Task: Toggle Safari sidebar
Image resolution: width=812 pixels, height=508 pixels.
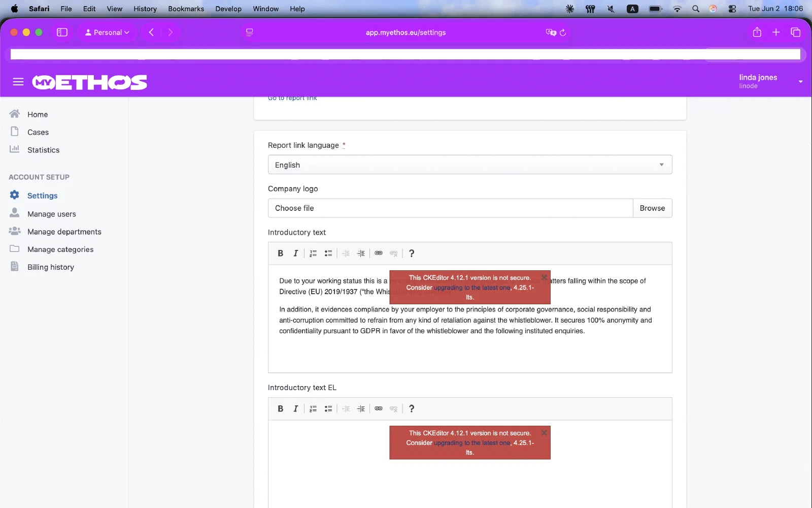Action: click(62, 33)
